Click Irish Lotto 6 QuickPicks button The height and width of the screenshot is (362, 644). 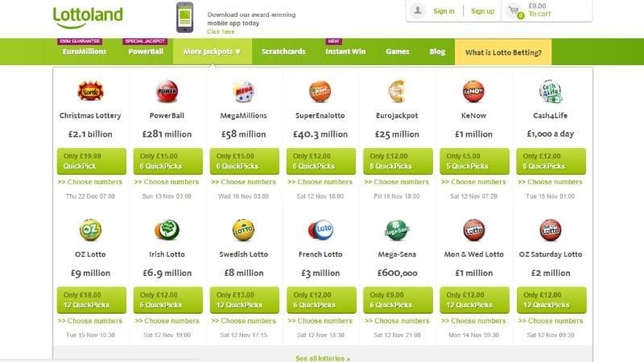168,300
